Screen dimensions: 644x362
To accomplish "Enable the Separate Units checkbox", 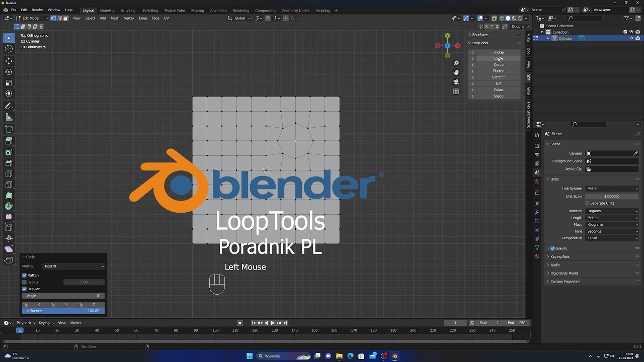I will tap(587, 203).
